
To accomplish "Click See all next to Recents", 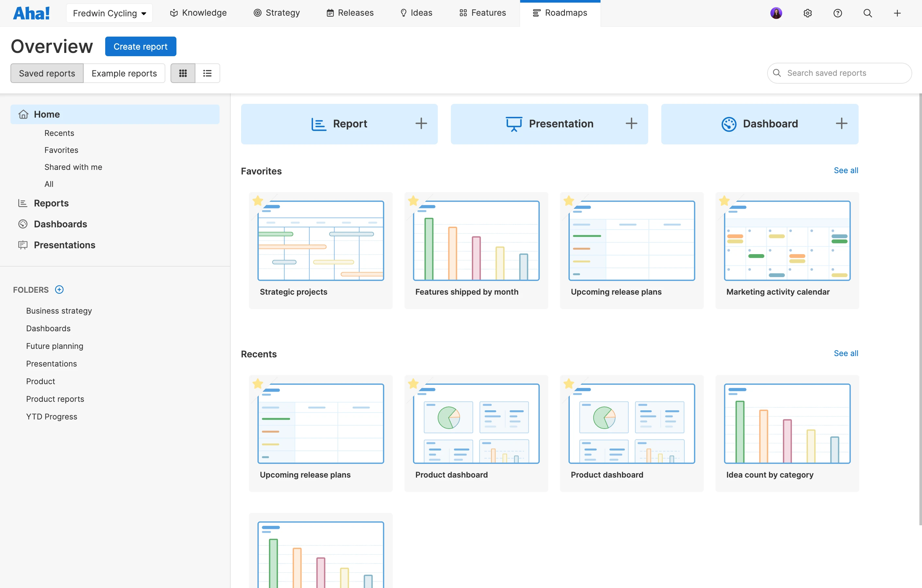I will [846, 353].
